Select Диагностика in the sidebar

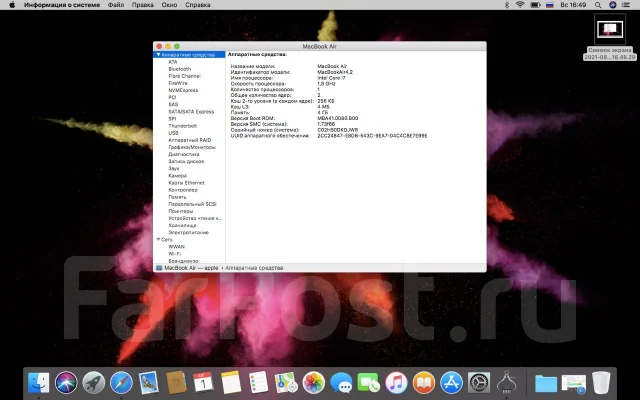tap(184, 154)
